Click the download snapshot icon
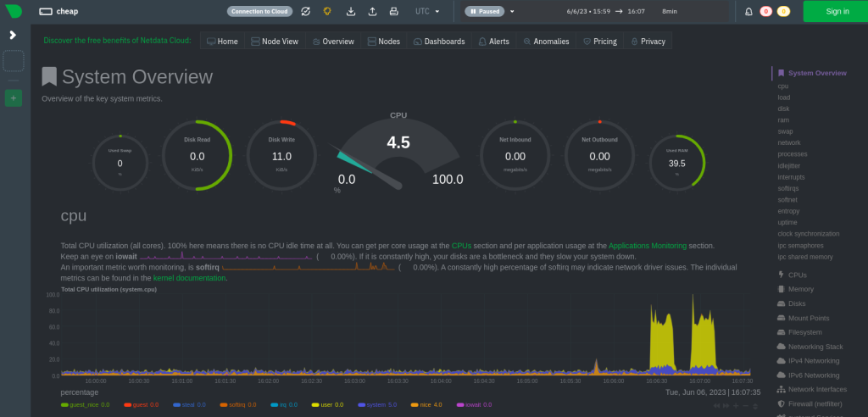The height and width of the screenshot is (417, 868). (x=351, y=11)
